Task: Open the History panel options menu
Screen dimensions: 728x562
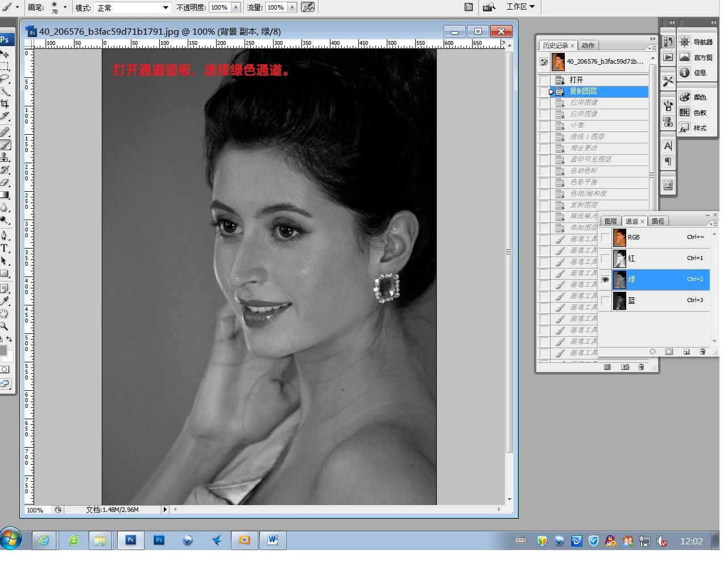Action: [653, 47]
